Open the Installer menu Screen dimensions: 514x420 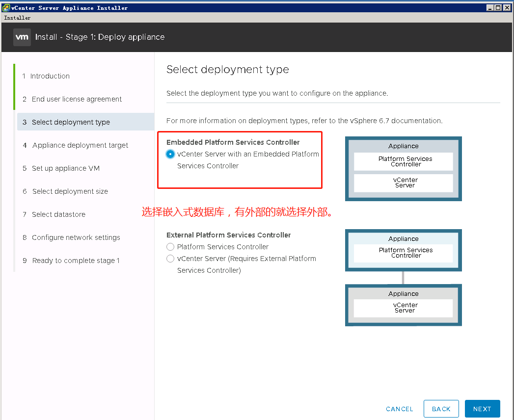17,18
